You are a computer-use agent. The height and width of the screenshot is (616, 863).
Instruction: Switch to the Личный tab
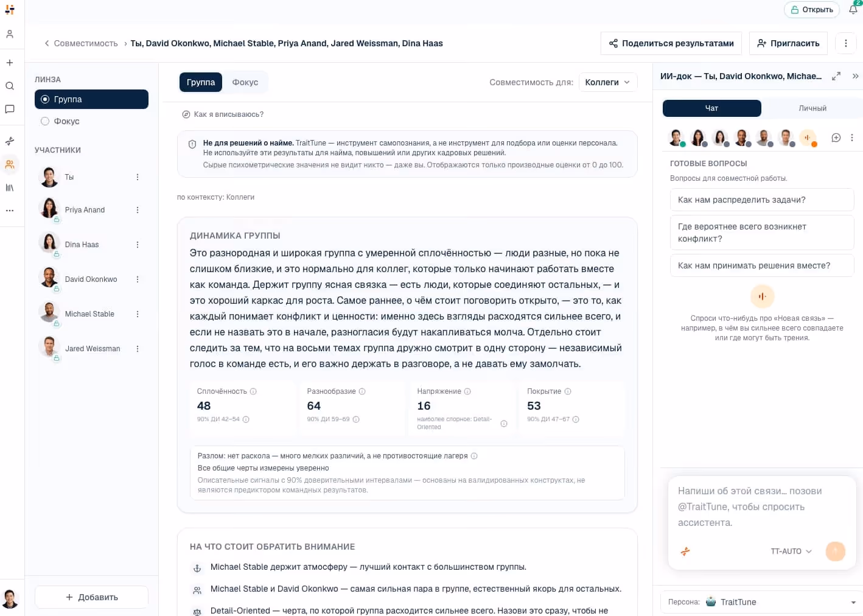click(812, 108)
